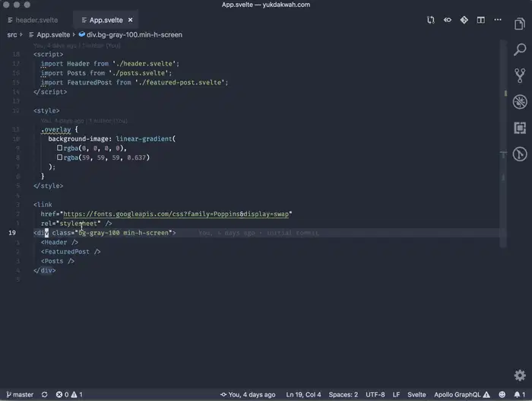
Task: Close the App.svelte tab
Action: coord(130,20)
